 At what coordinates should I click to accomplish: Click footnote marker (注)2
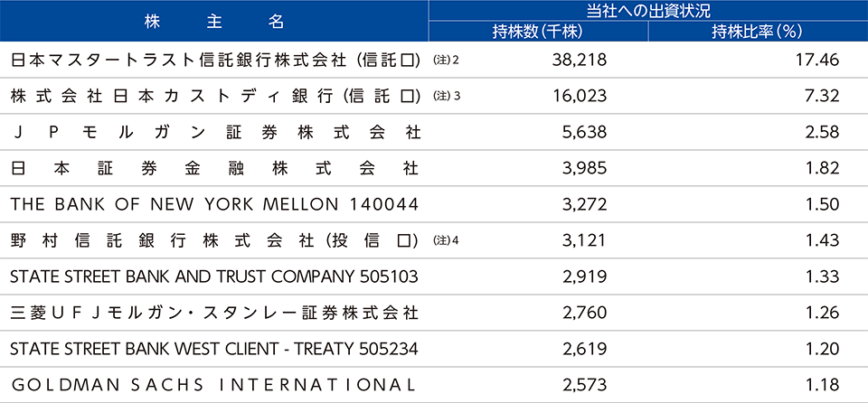446,60
